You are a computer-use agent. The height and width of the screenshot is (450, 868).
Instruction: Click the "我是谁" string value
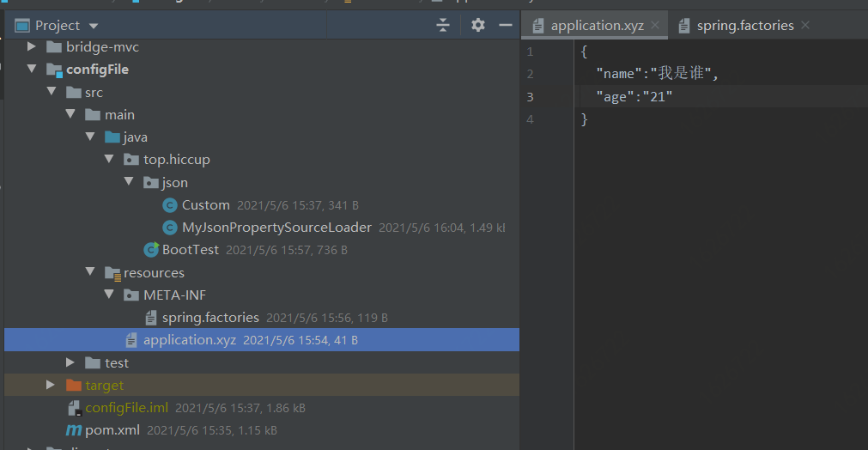[x=681, y=73]
